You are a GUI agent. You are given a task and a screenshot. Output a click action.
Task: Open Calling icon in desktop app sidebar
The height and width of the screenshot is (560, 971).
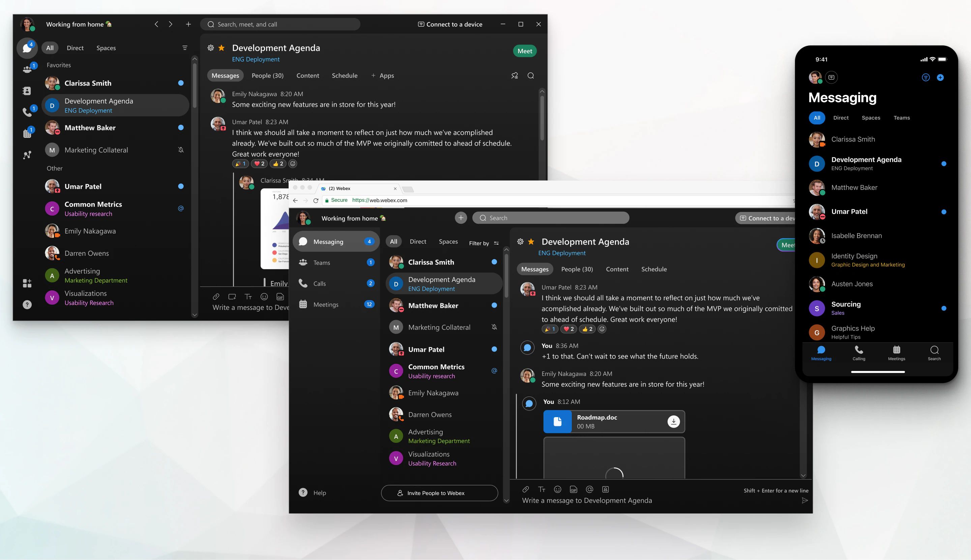coord(27,112)
